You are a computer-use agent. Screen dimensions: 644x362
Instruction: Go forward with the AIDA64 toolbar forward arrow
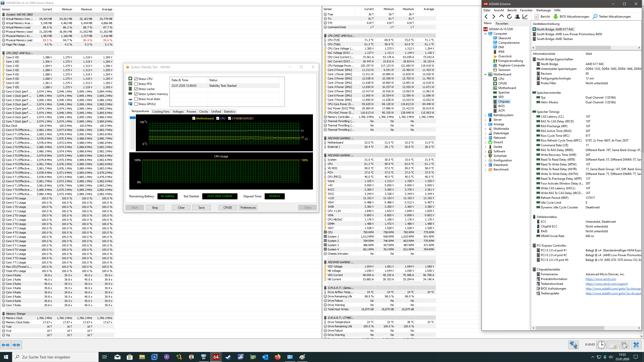494,17
